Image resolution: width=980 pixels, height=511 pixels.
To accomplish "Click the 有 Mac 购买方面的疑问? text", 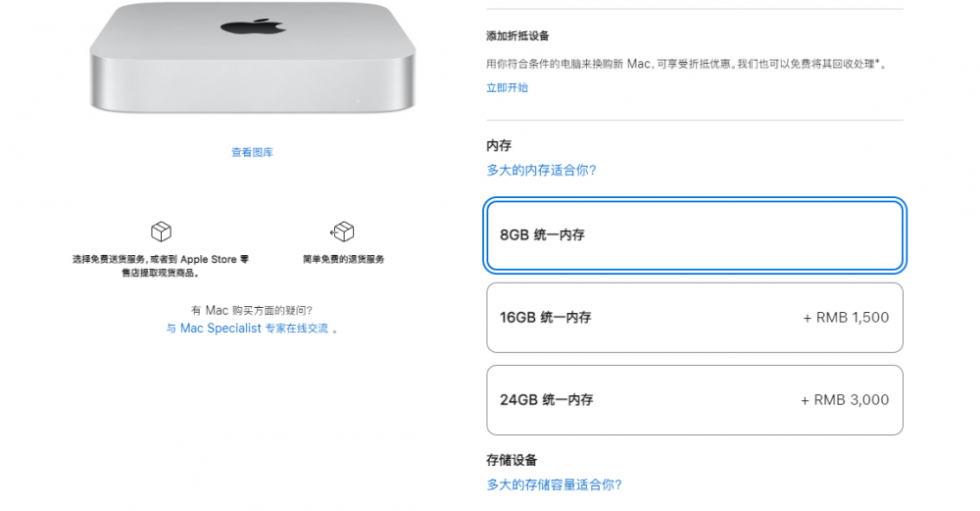I will [x=252, y=310].
